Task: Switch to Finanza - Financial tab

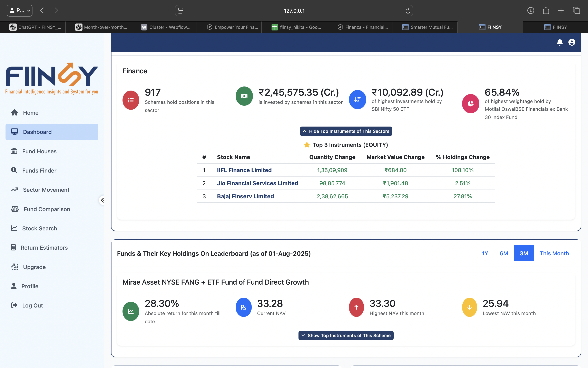Action: [360, 27]
